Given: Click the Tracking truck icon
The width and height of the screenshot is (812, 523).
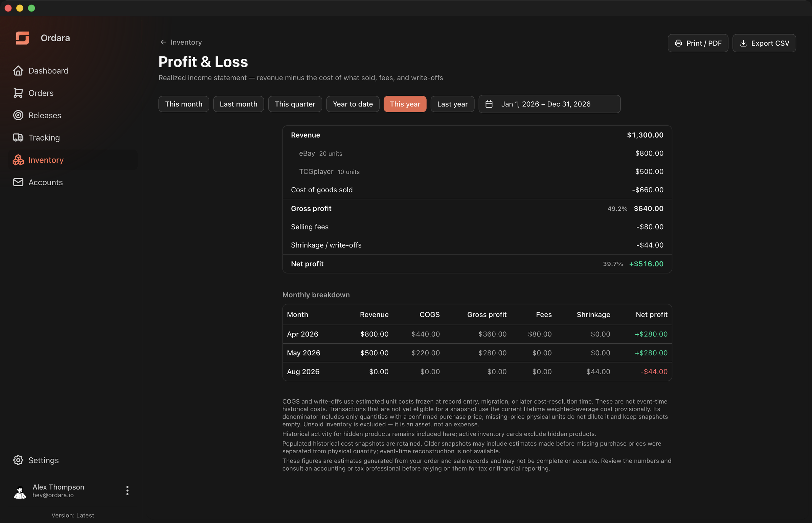Looking at the screenshot, I should pyautogui.click(x=18, y=138).
